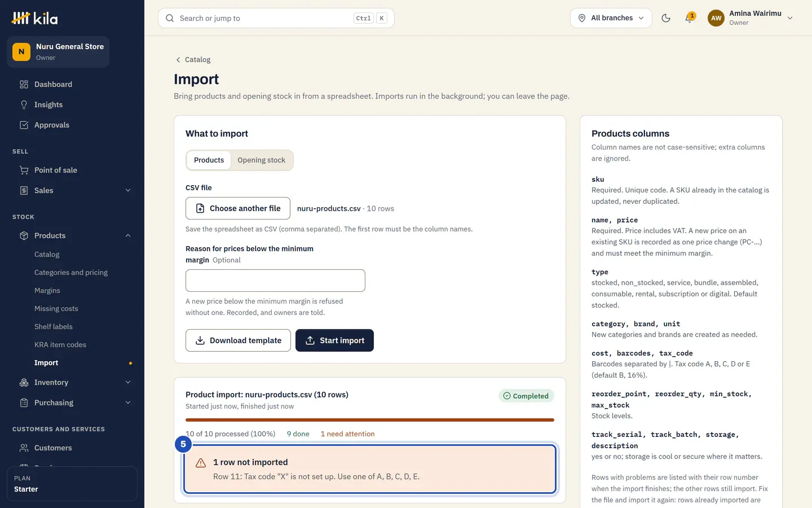Click the Starter plan card

click(72, 484)
